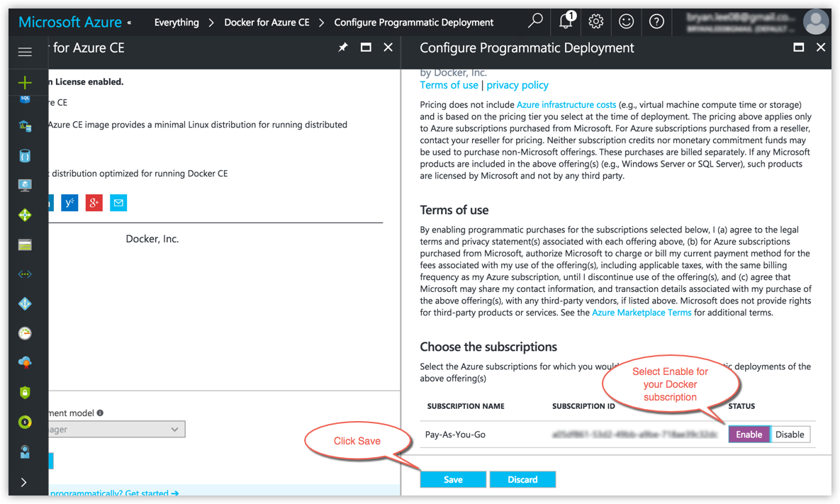Screen dimensions: 840x504
Task: Click the search magnifier in top bar
Action: click(x=535, y=22)
